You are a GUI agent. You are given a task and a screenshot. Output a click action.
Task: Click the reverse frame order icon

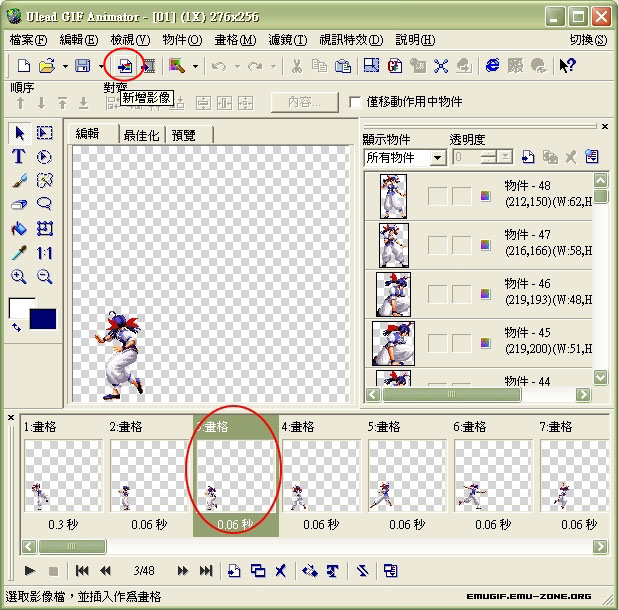[362, 570]
